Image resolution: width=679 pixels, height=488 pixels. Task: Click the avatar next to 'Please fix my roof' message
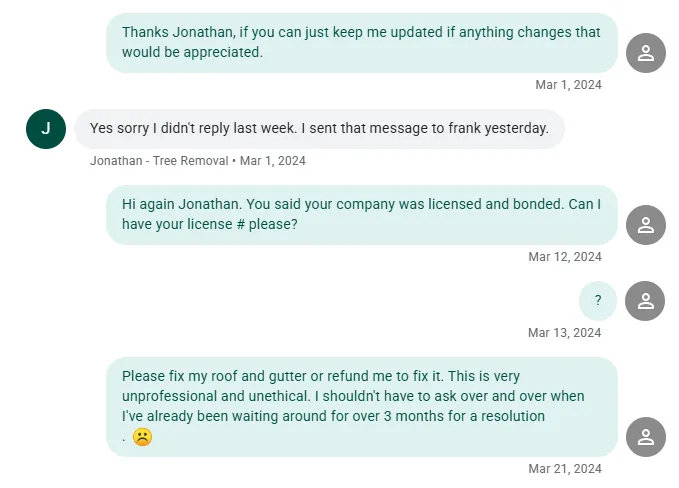click(645, 437)
